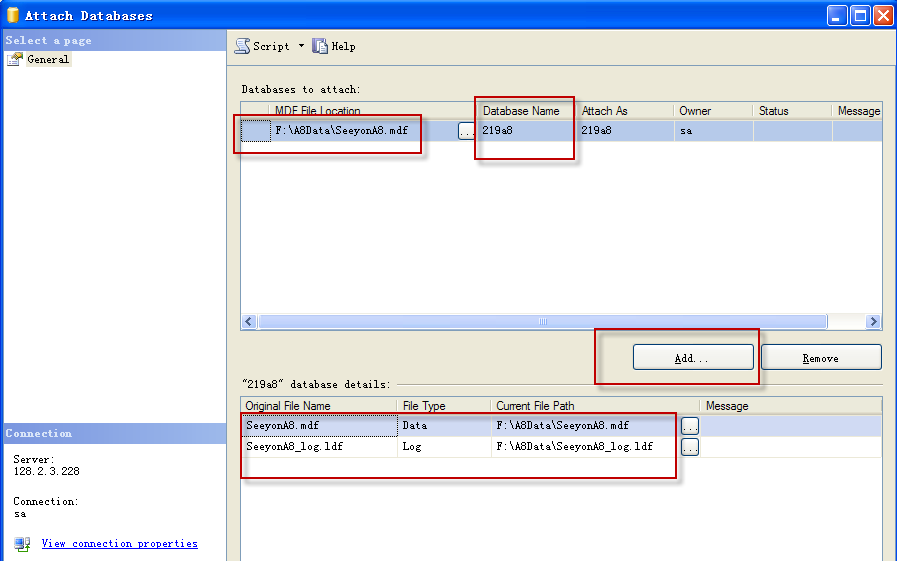Select the General page

(47, 60)
